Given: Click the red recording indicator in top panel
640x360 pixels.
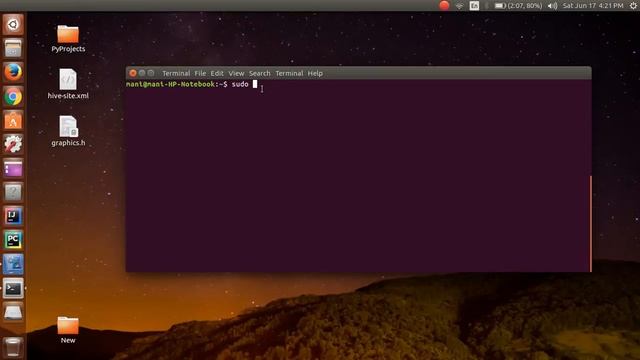Looking at the screenshot, I should [x=444, y=5].
